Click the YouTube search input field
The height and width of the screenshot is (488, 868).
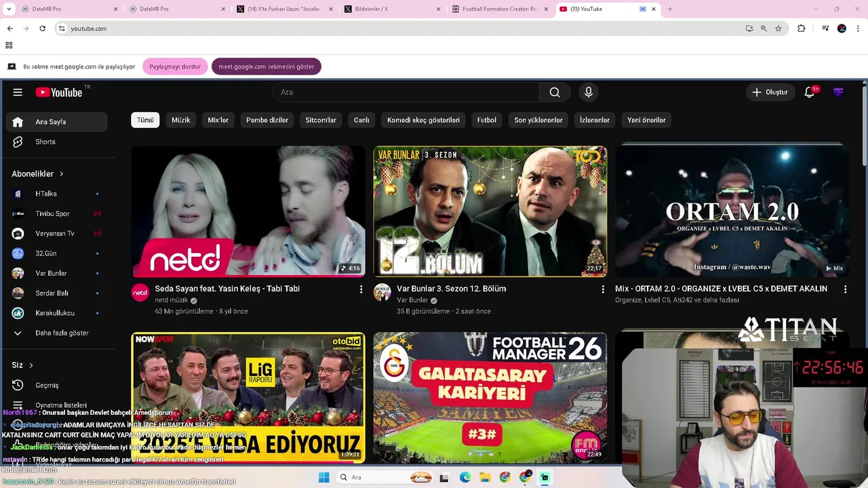pyautogui.click(x=406, y=92)
